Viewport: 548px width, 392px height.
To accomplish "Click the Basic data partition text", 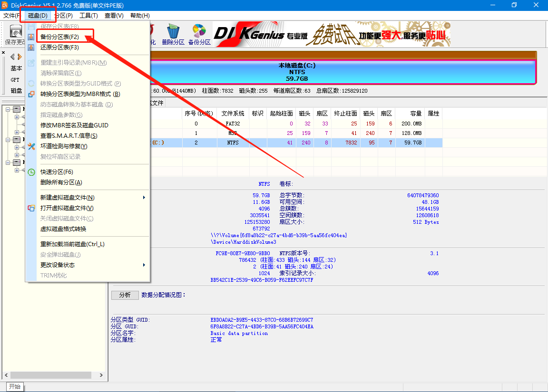I will 239,334.
